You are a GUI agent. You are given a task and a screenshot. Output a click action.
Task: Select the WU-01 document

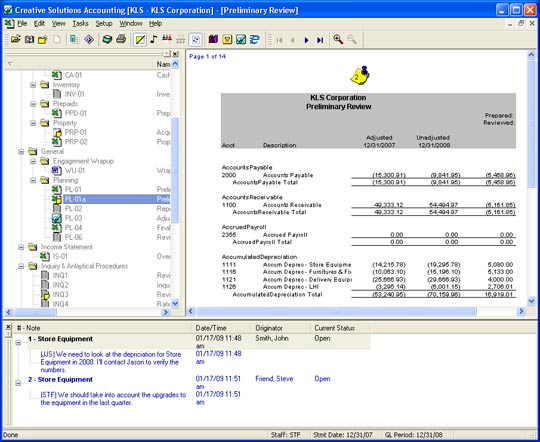(x=75, y=171)
